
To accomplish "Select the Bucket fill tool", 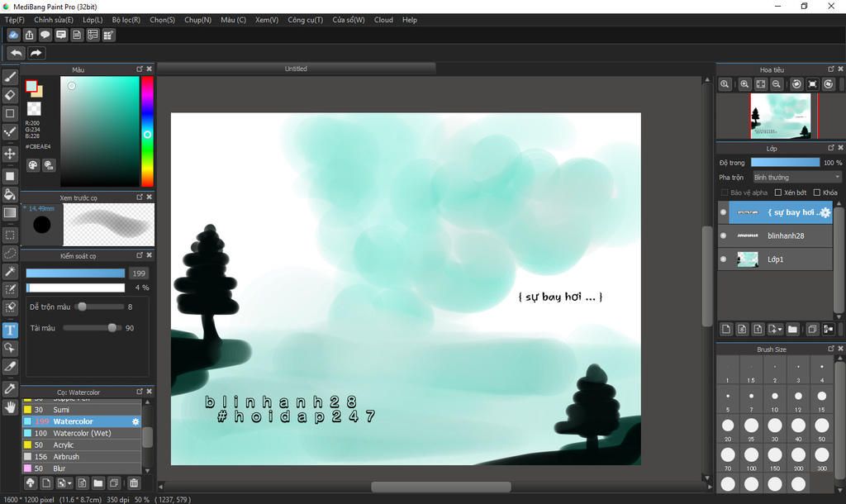I will coord(10,194).
